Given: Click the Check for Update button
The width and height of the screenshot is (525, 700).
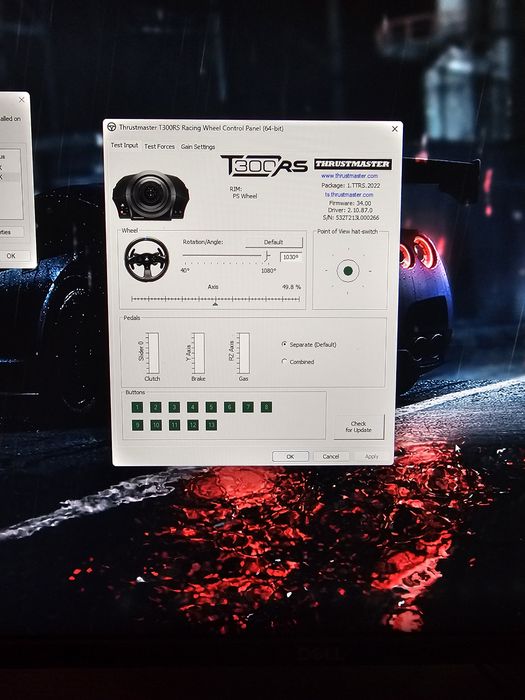Looking at the screenshot, I should [x=358, y=427].
